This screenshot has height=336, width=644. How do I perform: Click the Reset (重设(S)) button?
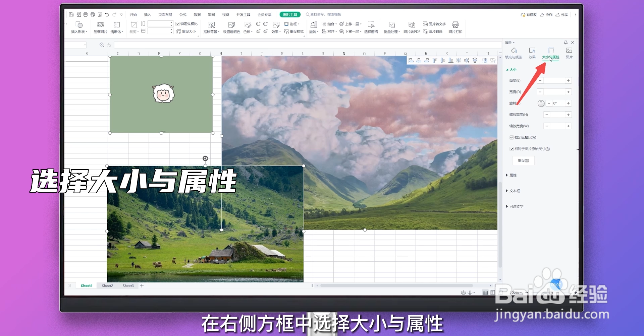(x=523, y=160)
